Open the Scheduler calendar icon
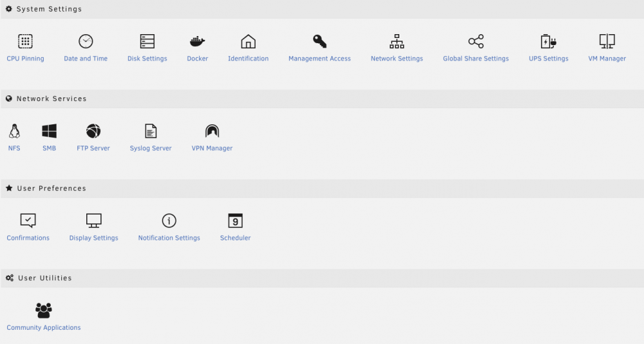This screenshot has height=344, width=644. 235,221
